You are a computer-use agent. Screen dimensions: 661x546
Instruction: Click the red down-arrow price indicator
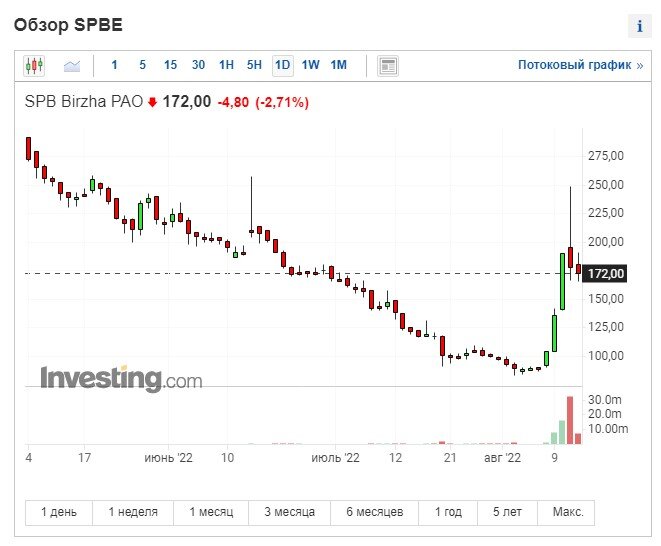(x=153, y=102)
